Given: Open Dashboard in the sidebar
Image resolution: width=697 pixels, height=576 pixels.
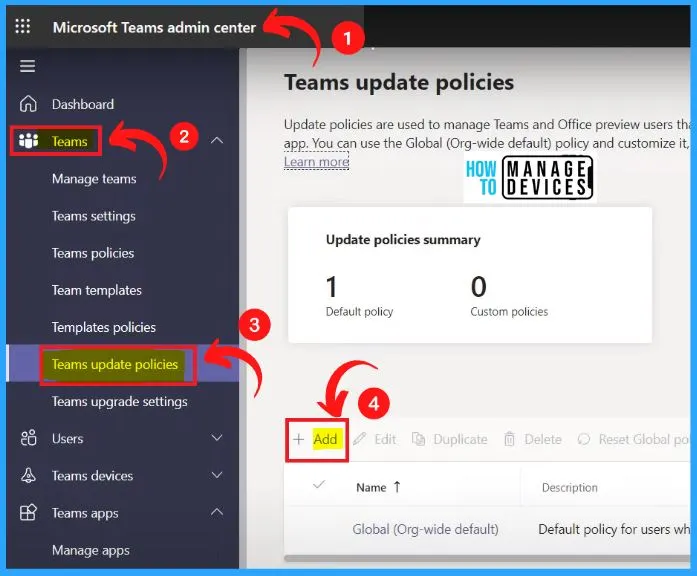Looking at the screenshot, I should [x=83, y=104].
